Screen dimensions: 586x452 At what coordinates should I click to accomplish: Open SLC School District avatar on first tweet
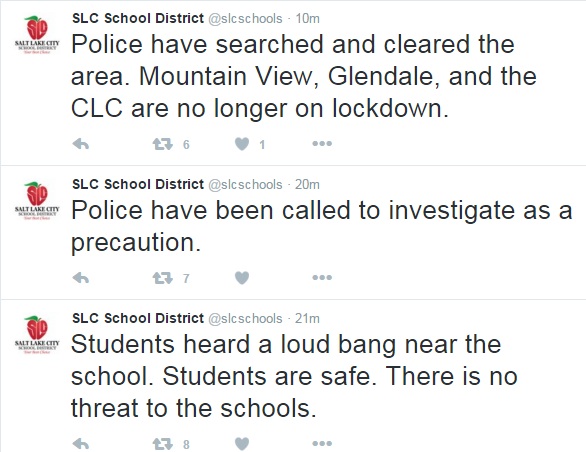(37, 35)
